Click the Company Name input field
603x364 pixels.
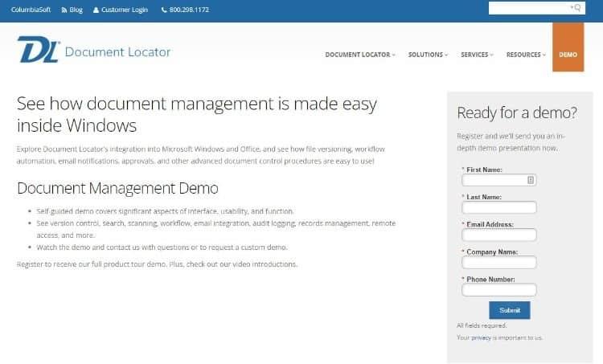(498, 263)
